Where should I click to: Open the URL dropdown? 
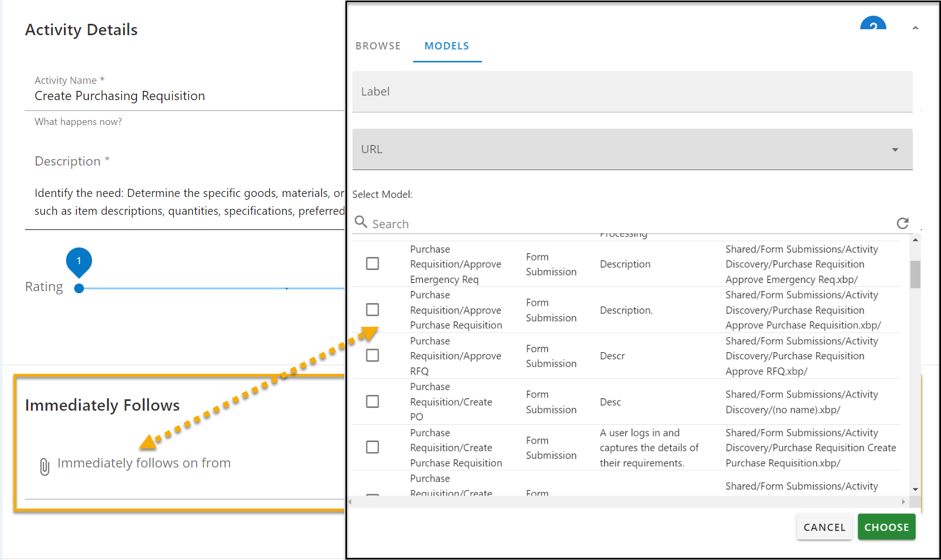(x=895, y=150)
